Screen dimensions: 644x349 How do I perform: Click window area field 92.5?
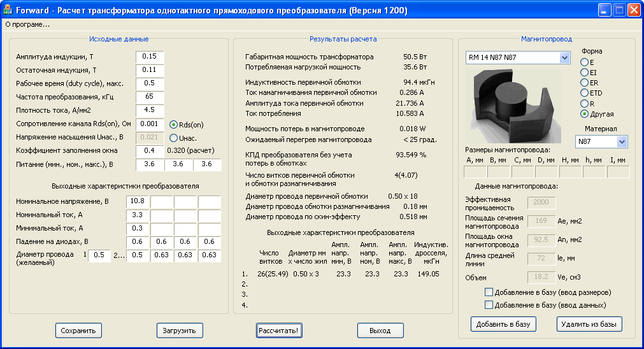point(541,240)
